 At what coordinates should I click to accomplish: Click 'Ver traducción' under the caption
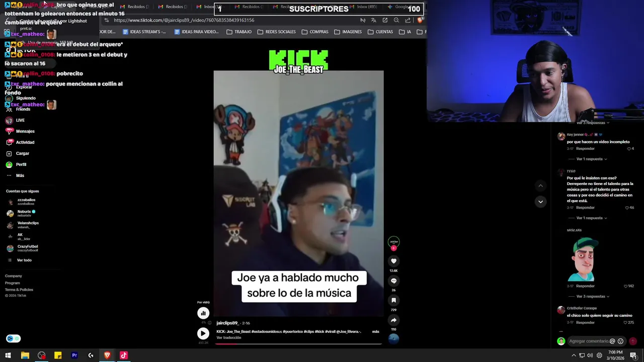pyautogui.click(x=229, y=337)
